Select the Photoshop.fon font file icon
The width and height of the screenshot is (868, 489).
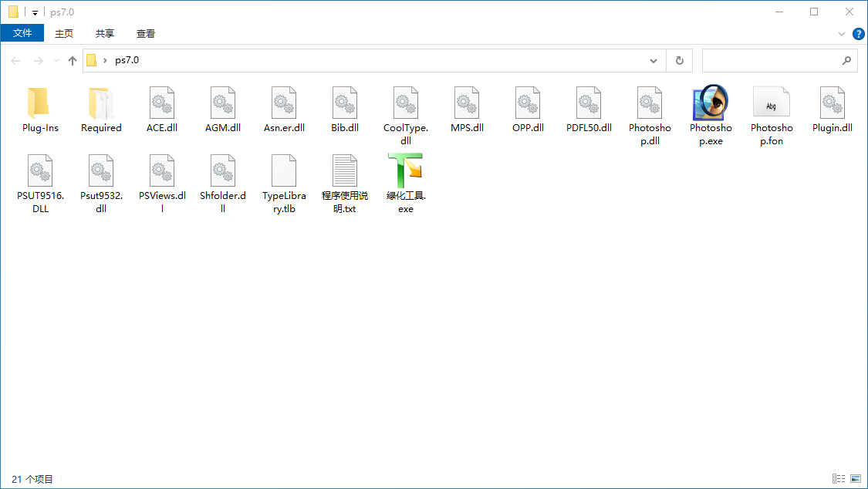[772, 103]
